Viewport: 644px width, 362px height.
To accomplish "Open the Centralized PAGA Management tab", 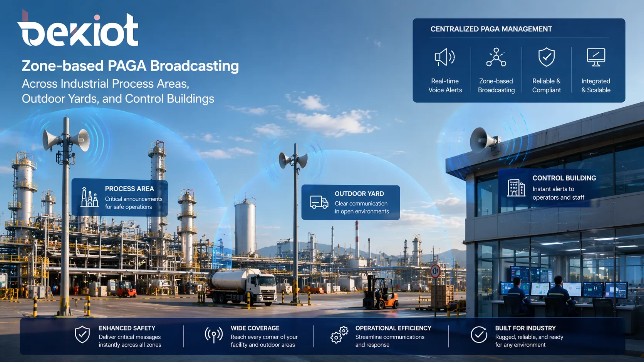I will coord(491,29).
